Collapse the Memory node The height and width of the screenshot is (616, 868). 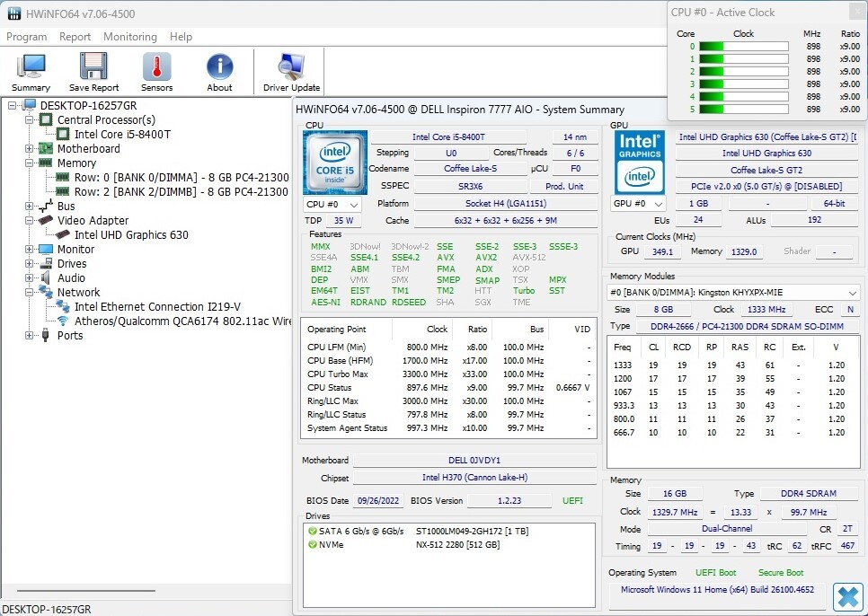coord(30,163)
